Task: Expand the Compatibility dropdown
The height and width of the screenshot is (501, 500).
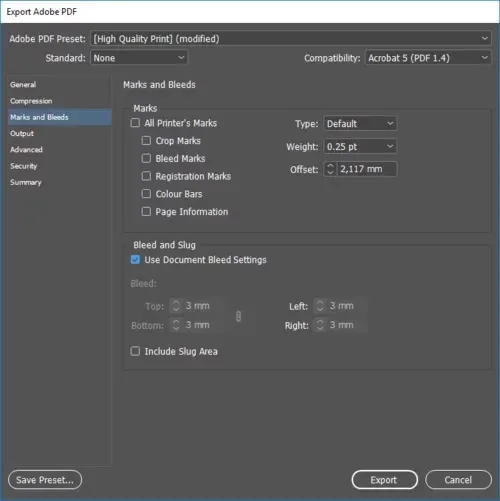Action: point(428,58)
